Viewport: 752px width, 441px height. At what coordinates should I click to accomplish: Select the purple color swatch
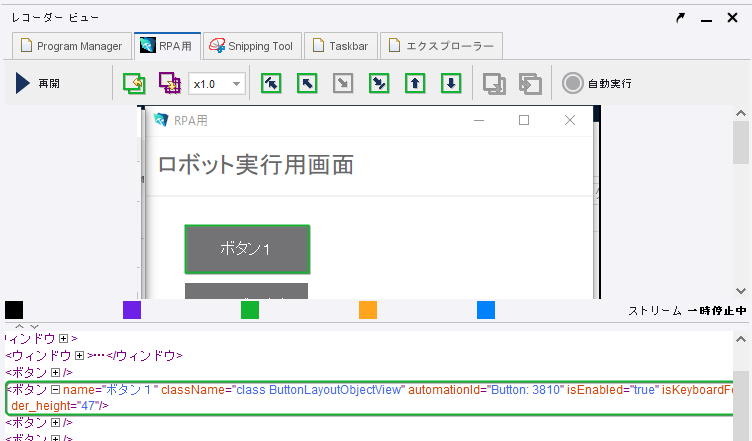point(132,310)
